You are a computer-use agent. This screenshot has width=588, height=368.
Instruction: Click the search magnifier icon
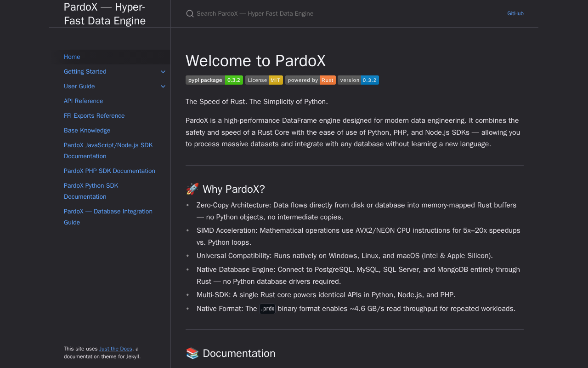point(190,14)
